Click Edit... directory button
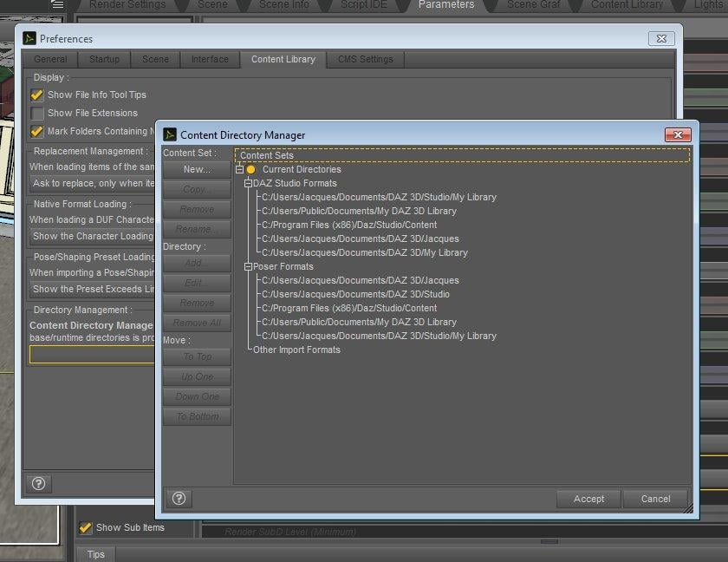The width and height of the screenshot is (728, 562). coord(197,283)
